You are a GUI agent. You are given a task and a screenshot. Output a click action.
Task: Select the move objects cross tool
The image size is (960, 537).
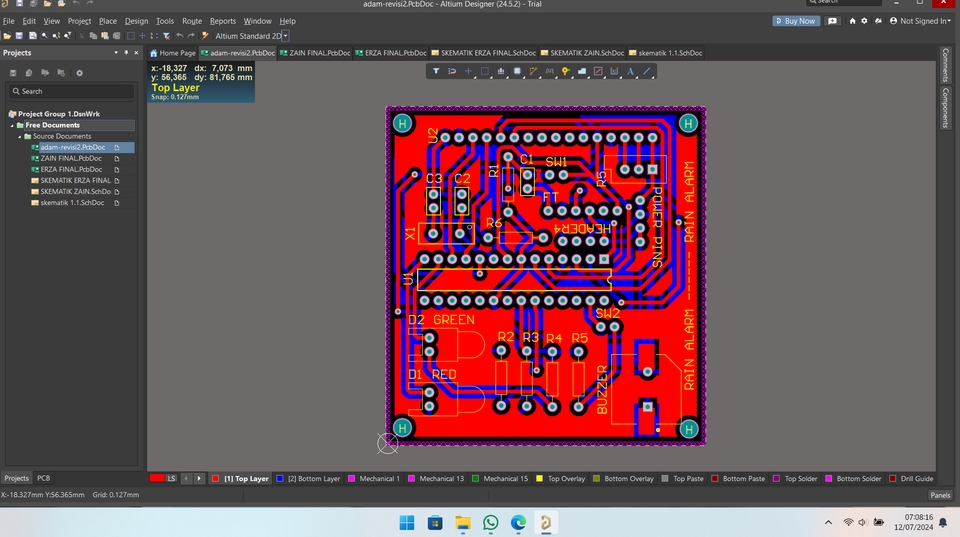click(x=468, y=71)
